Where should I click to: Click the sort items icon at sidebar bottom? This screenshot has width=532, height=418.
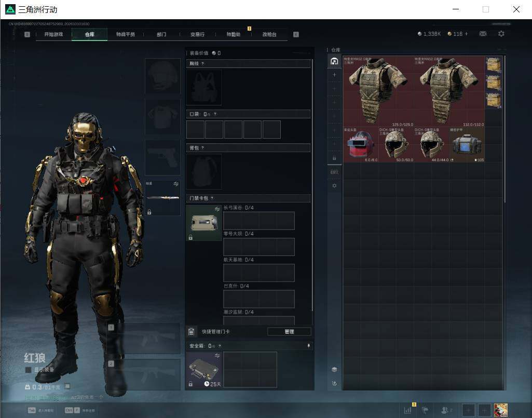tap(334, 383)
